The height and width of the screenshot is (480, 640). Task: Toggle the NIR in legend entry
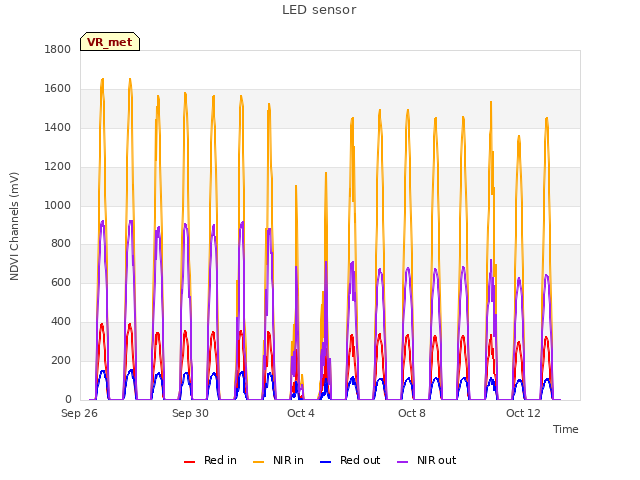point(278,460)
